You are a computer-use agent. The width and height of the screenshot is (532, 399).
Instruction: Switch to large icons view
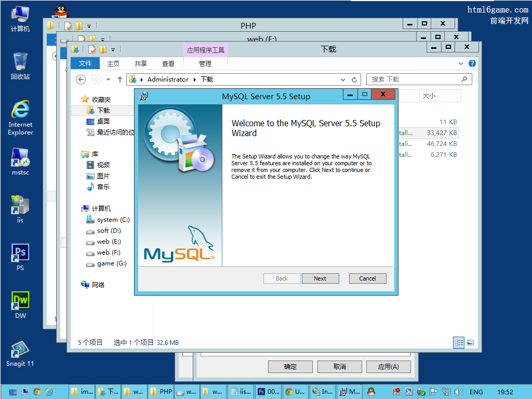coord(470,342)
